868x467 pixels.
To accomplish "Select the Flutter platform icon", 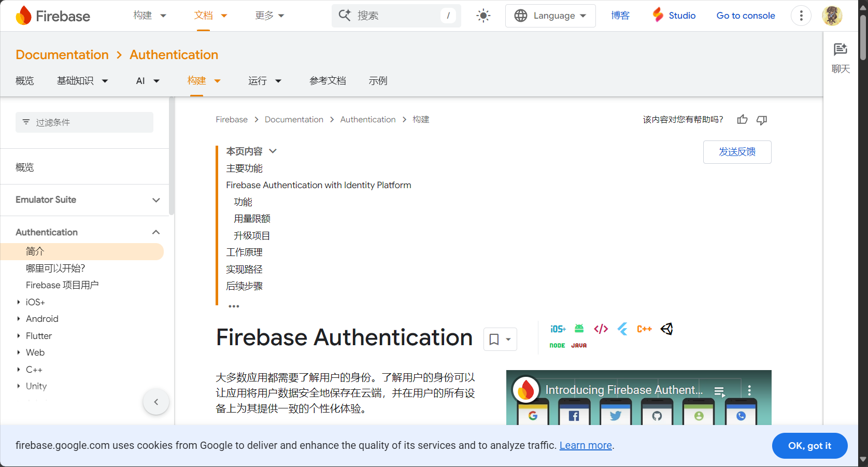I will point(623,329).
